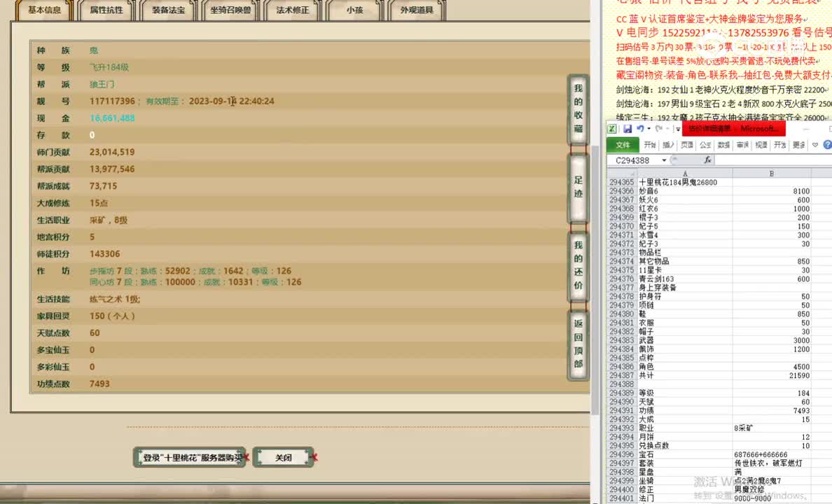
Task: Open the 文件 menu in Excel
Action: [625, 145]
